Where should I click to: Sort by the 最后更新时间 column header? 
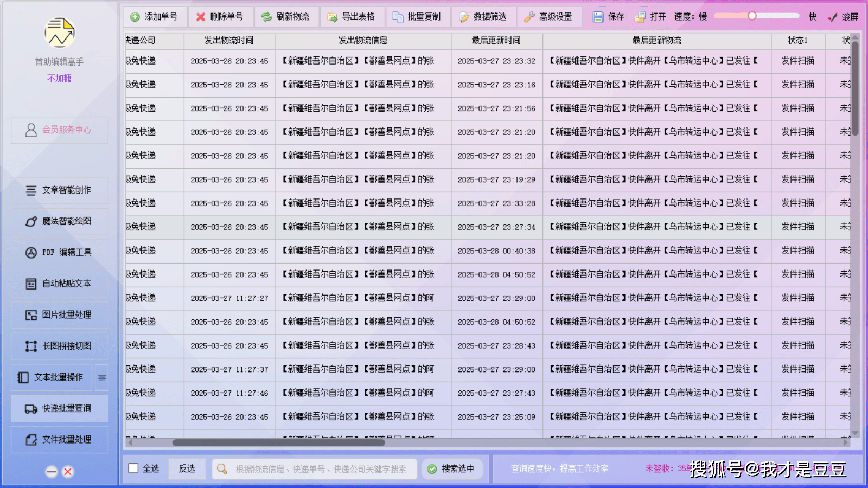496,41
